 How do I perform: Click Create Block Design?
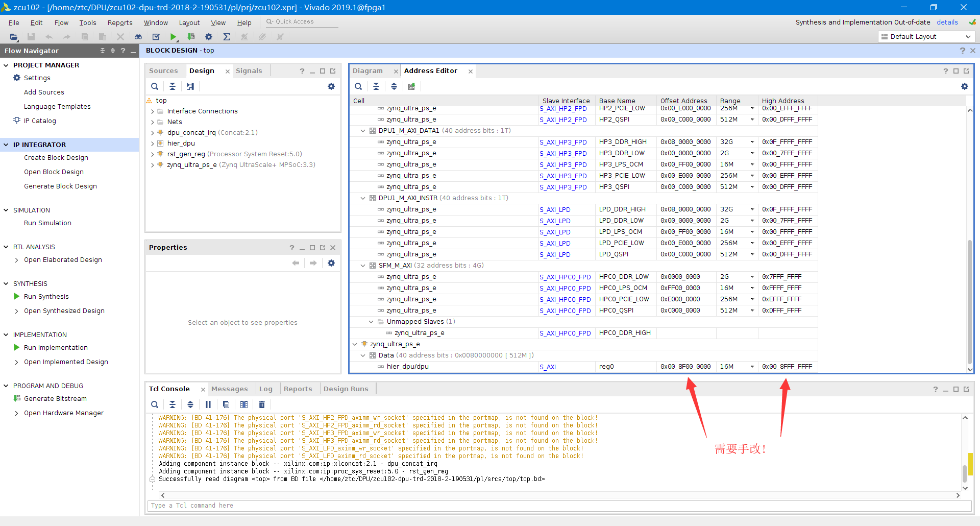pyautogui.click(x=56, y=158)
